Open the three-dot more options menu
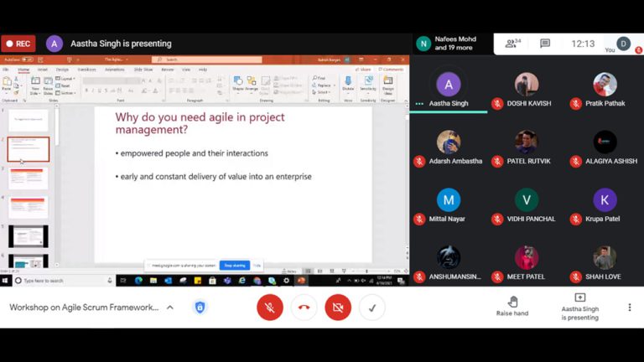 click(630, 308)
